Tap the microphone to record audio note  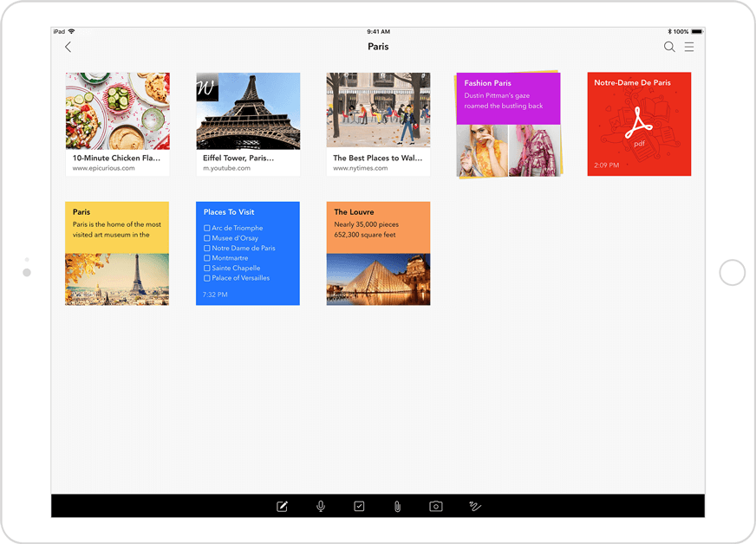click(321, 506)
